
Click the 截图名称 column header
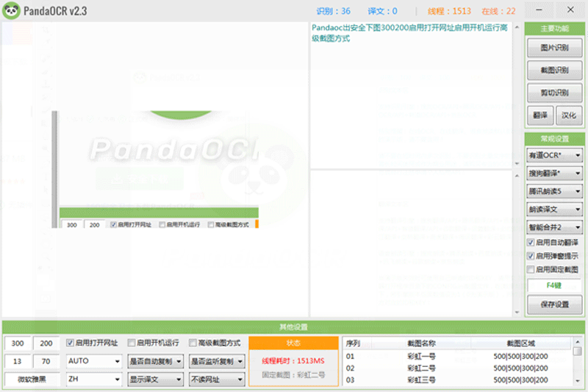pyautogui.click(x=421, y=343)
